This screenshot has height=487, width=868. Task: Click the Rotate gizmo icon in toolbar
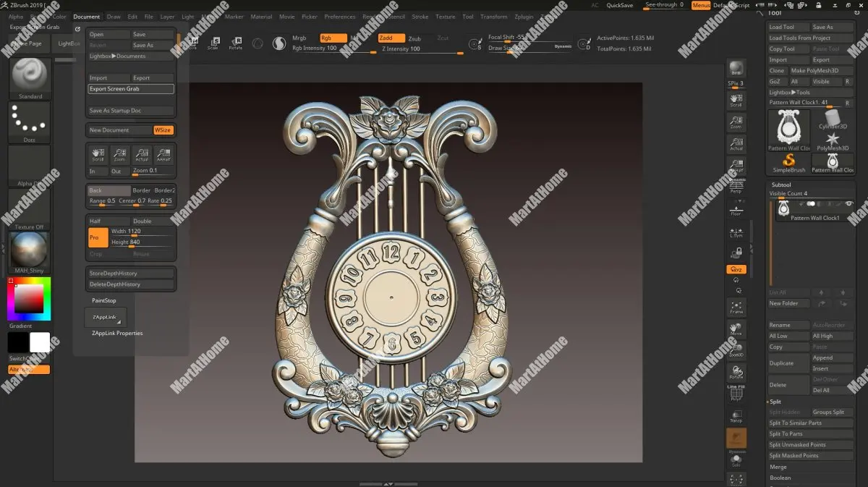[x=235, y=43]
